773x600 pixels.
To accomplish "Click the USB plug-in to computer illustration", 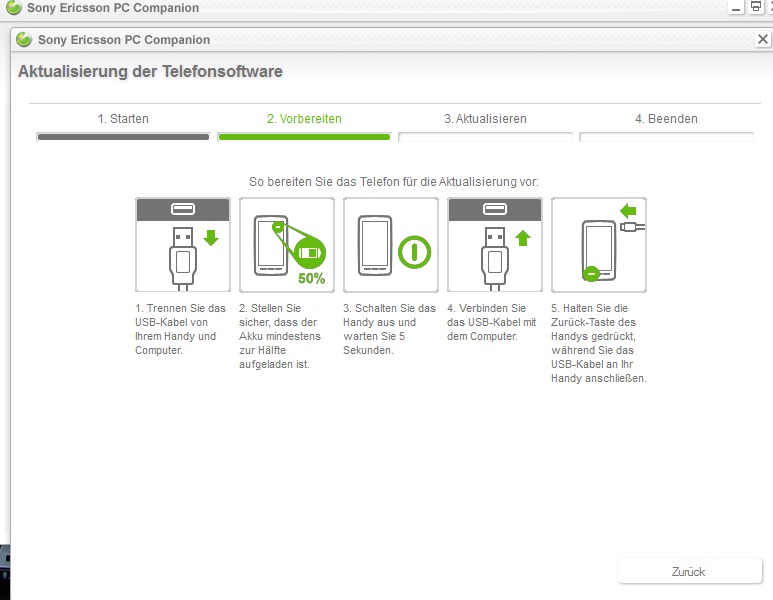I will coord(495,245).
